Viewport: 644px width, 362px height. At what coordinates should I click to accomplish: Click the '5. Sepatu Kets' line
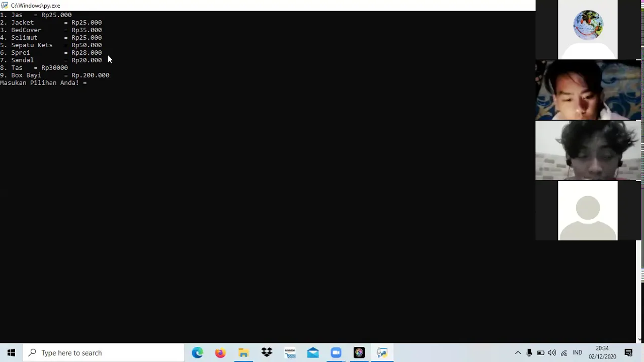(51, 45)
